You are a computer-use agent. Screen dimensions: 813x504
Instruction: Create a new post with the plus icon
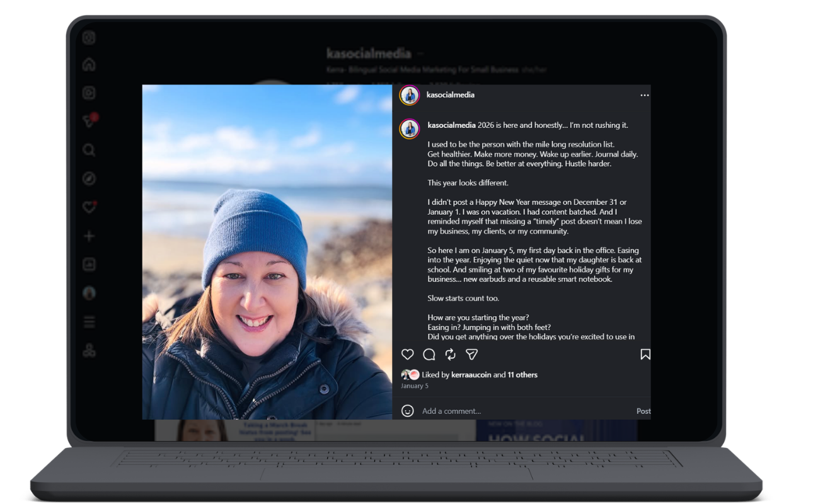coord(89,236)
